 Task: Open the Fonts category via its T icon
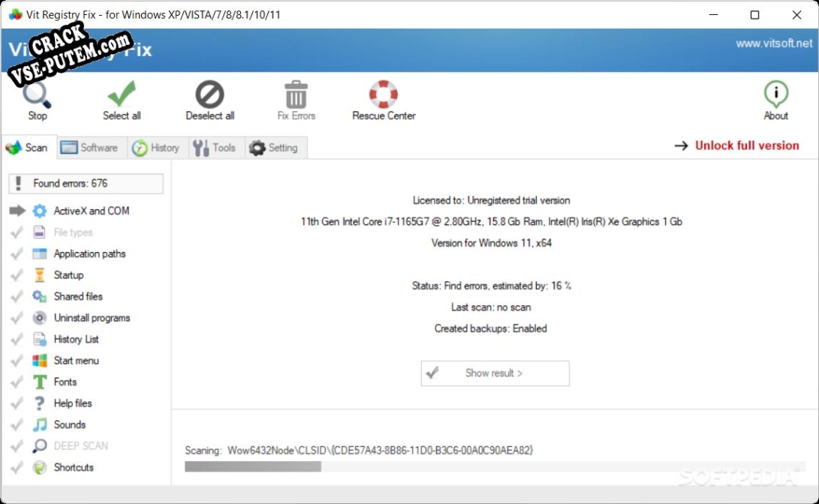tap(38, 382)
